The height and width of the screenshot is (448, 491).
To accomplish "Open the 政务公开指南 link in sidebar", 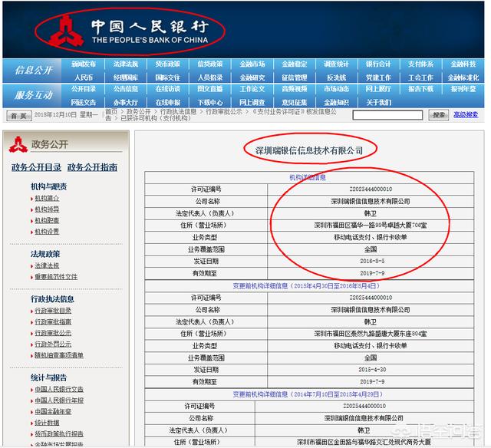I will pyautogui.click(x=92, y=167).
